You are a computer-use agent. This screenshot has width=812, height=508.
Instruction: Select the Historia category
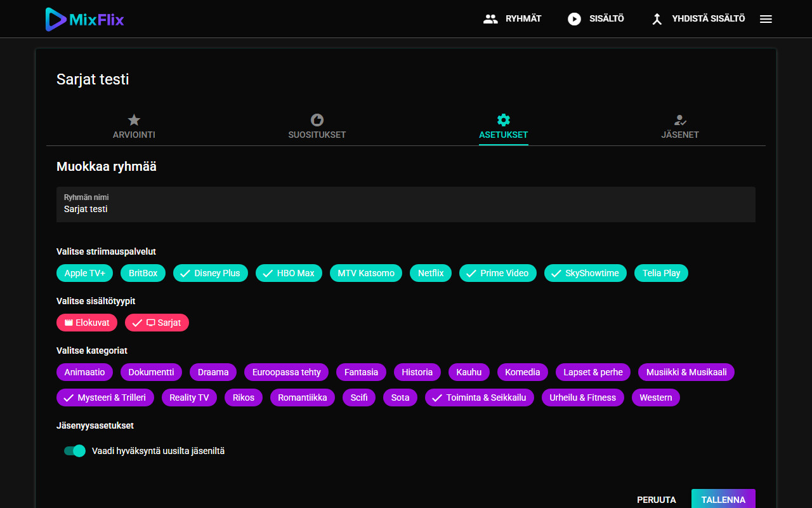pyautogui.click(x=417, y=372)
